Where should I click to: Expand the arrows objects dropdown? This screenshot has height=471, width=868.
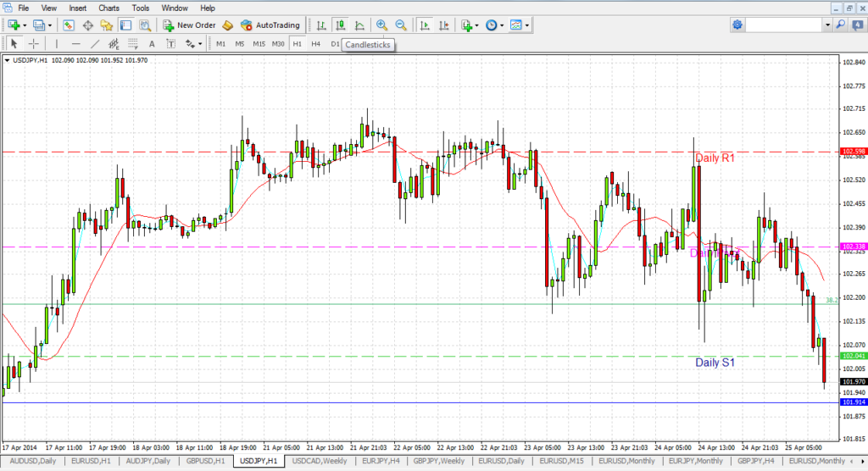(x=200, y=44)
